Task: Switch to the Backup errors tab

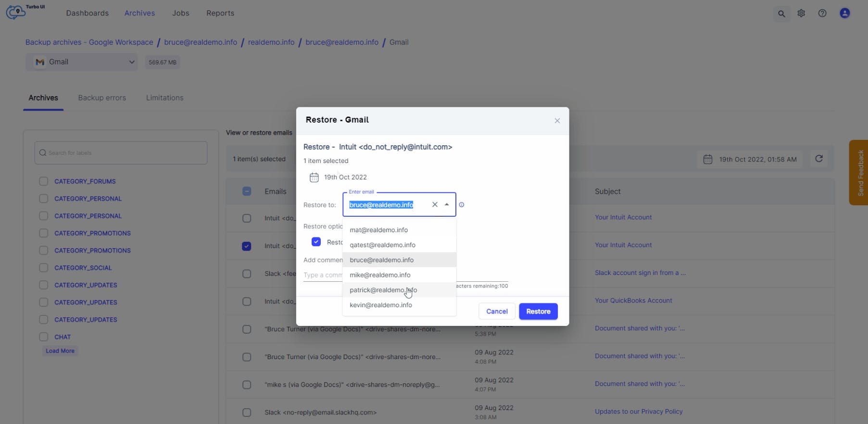Action: pos(102,98)
